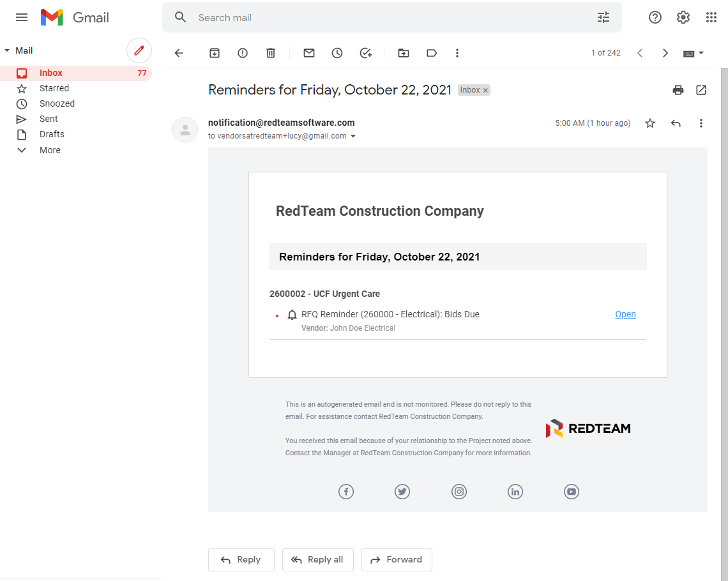
Task: Show recipient details dropdown arrow
Action: (x=353, y=136)
